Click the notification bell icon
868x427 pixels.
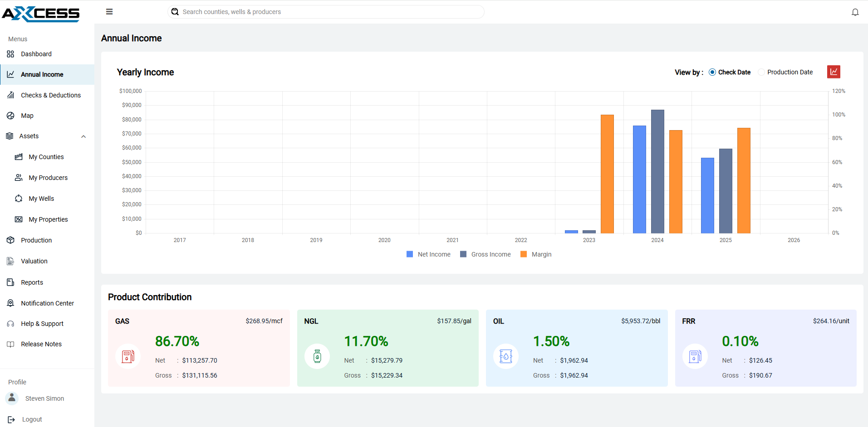pos(855,12)
